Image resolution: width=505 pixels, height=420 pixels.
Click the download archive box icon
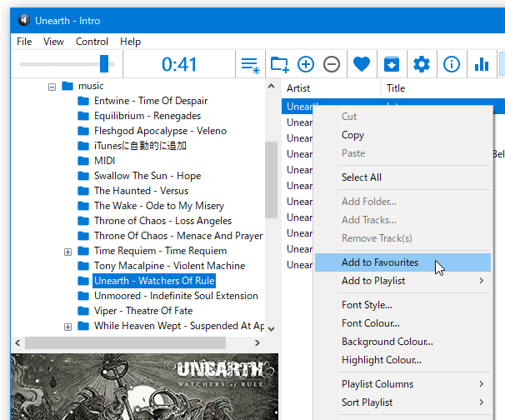point(392,64)
